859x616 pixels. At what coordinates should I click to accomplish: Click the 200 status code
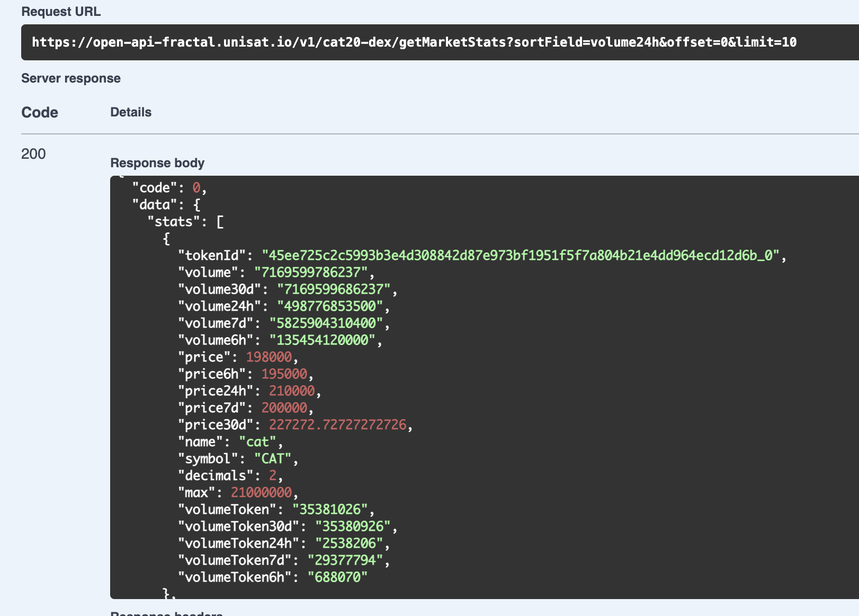pyautogui.click(x=33, y=154)
